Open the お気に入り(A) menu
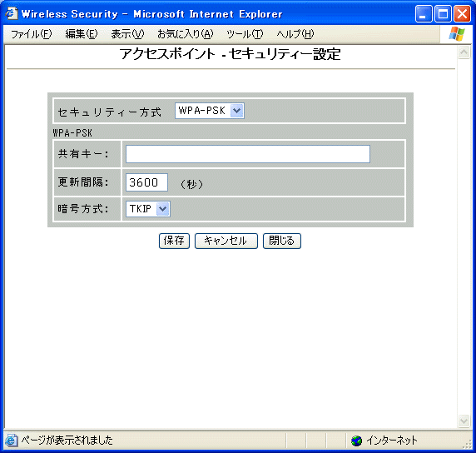Image resolution: width=476 pixels, height=453 pixels. pyautogui.click(x=186, y=34)
